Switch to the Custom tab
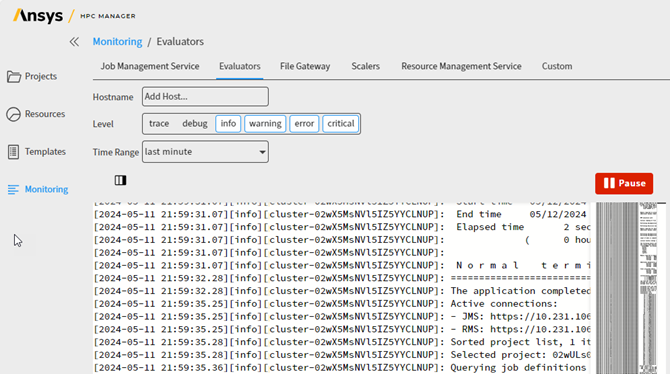The height and width of the screenshot is (374, 670). point(557,66)
